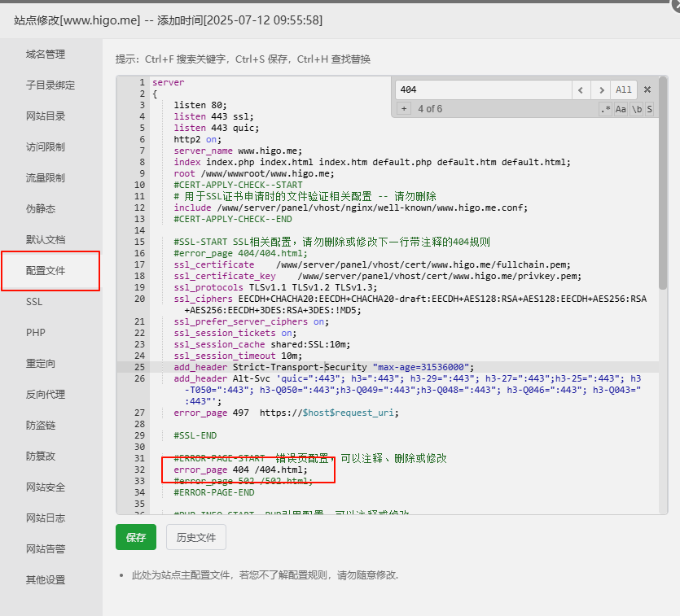680x616 pixels.
Task: Switch to the SSL settings tab
Action: (34, 302)
